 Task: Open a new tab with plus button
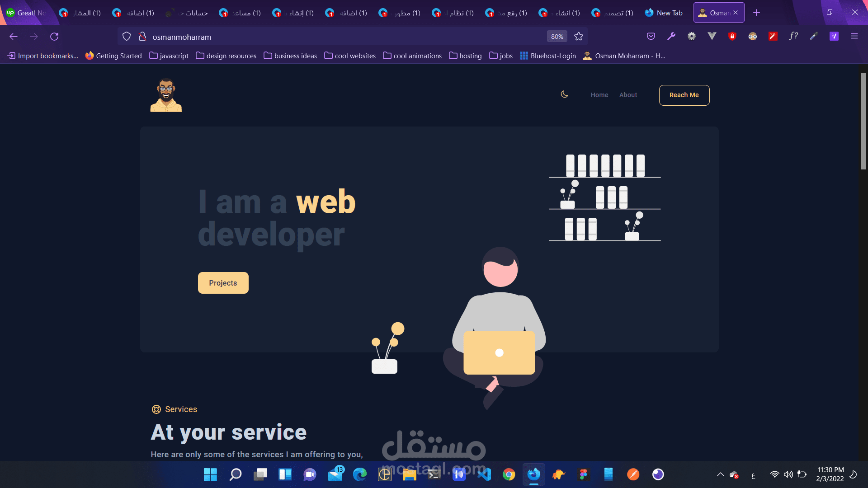[x=756, y=13]
